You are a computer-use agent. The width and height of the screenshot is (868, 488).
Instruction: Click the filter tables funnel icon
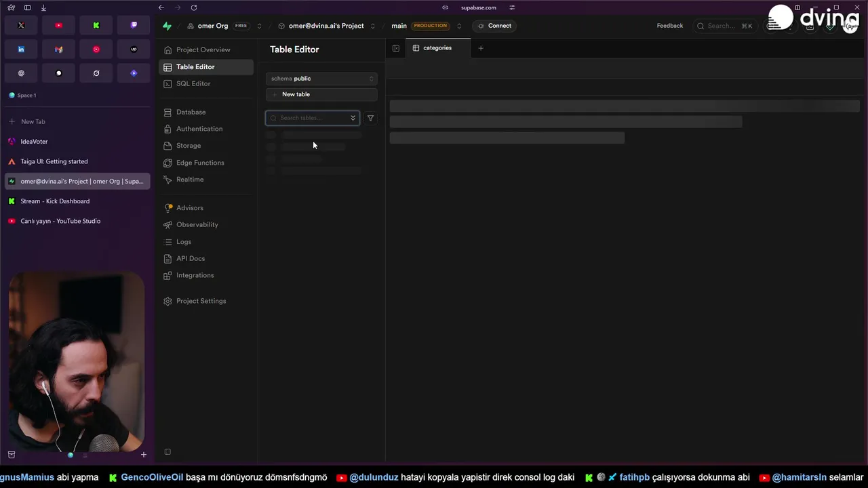(x=370, y=118)
